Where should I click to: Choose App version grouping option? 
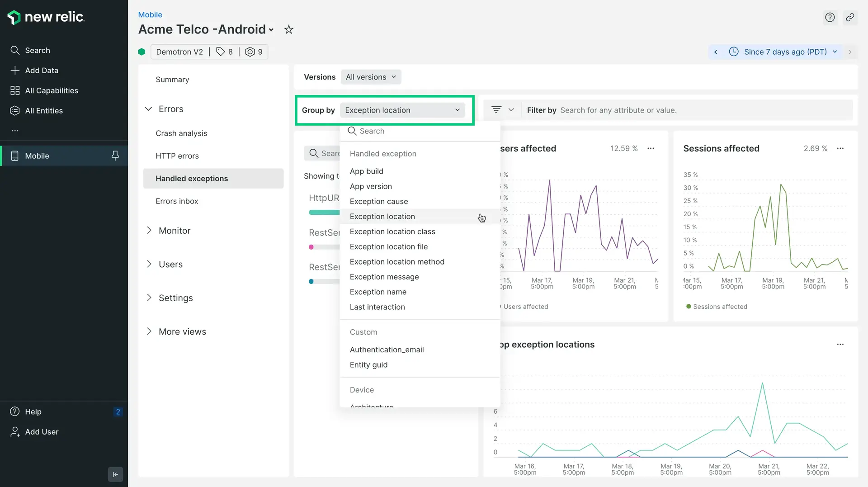(x=370, y=186)
